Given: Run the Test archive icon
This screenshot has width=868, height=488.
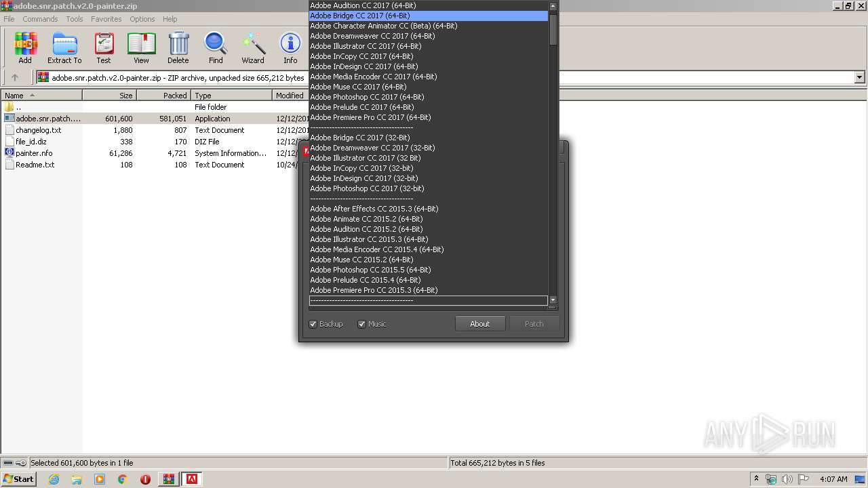Looking at the screenshot, I should (104, 48).
